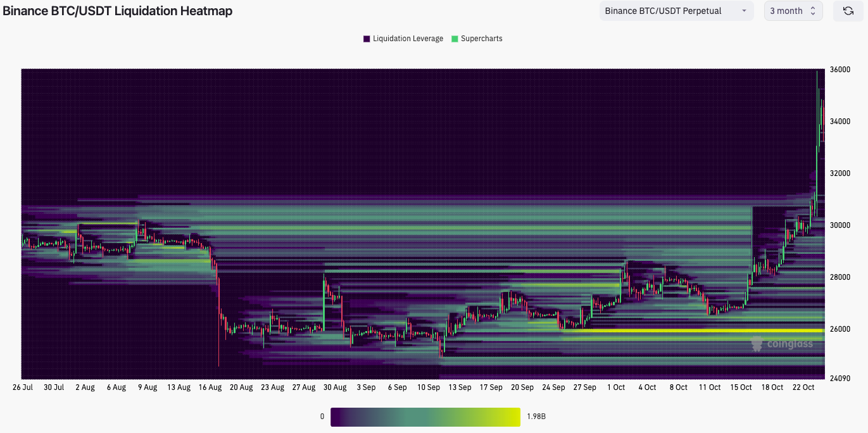The height and width of the screenshot is (433, 868).
Task: Click the dropdown caret beside Binance BTC/USDT Perpetual
Action: (x=745, y=11)
